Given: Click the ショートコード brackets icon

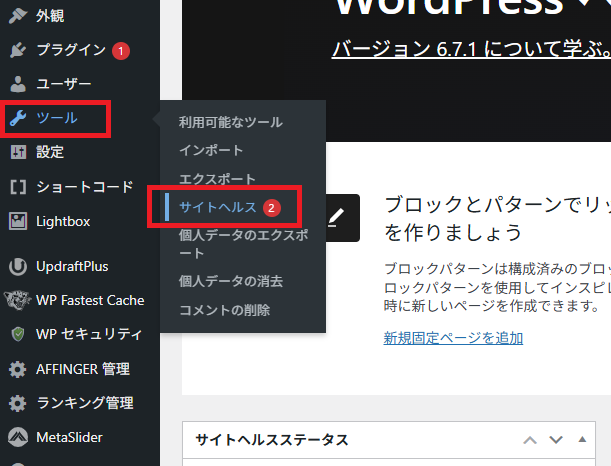Looking at the screenshot, I should coord(17,186).
